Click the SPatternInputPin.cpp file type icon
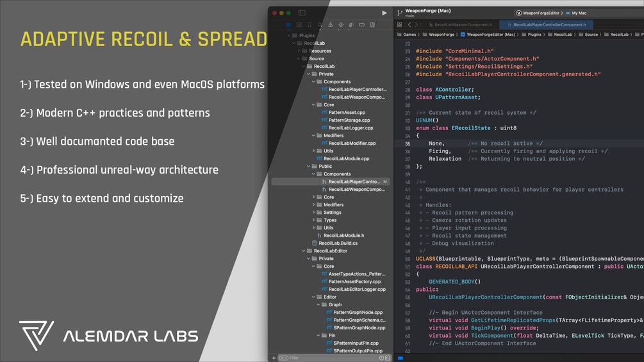This screenshot has width=644, height=362. [x=329, y=343]
